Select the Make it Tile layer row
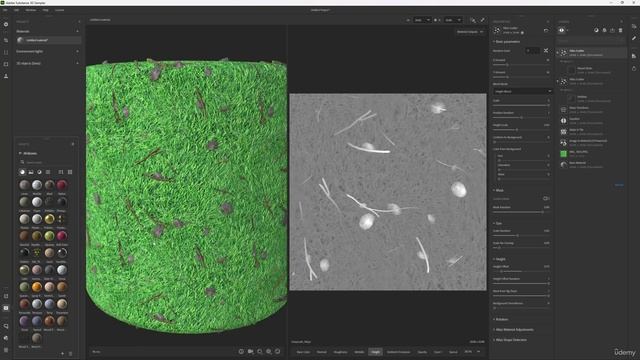 tap(591, 132)
